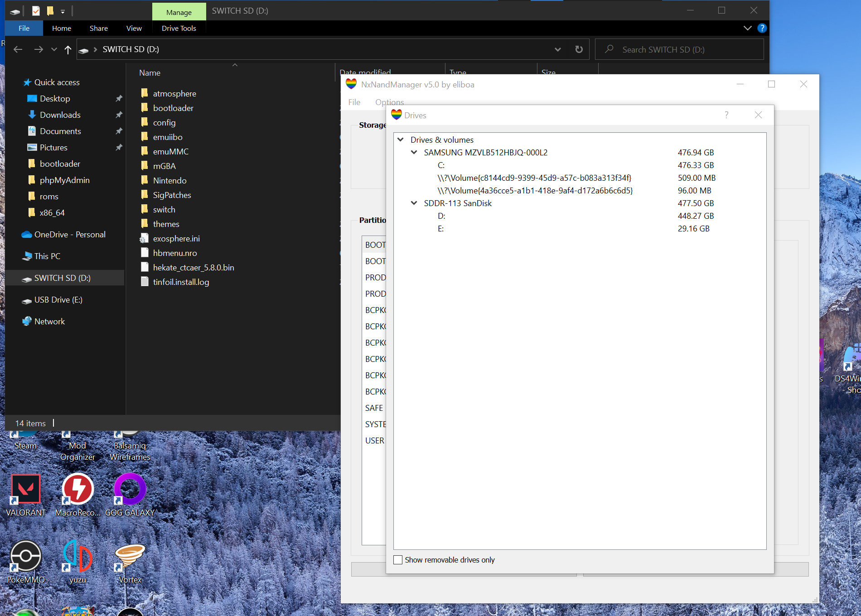Open the View ribbon tab

[134, 28]
